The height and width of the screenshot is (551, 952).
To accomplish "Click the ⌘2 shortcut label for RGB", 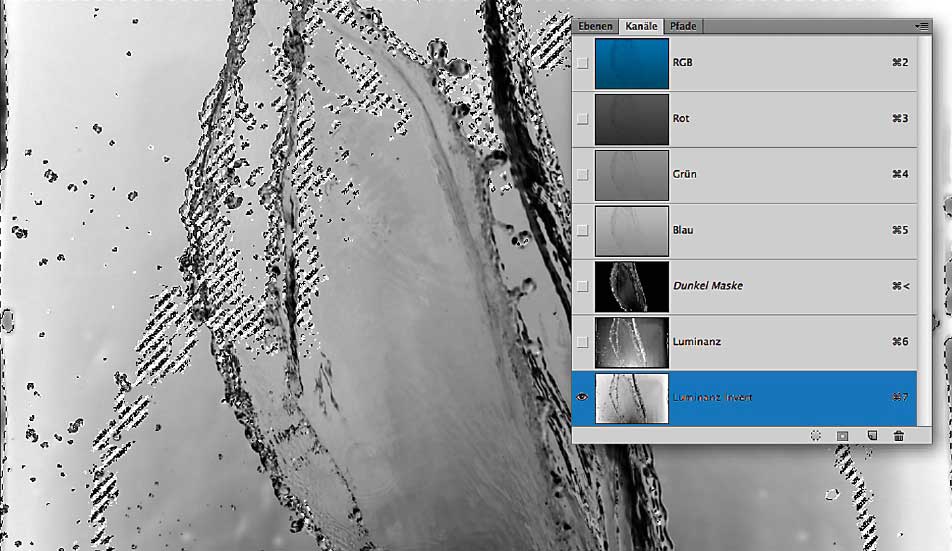I will (x=900, y=63).
